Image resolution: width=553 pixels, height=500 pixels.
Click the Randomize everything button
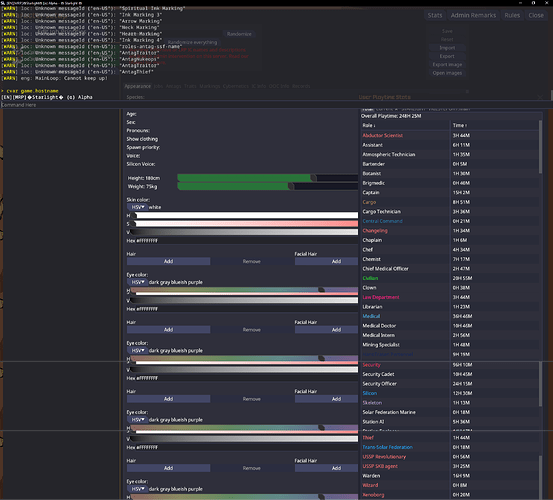192,42
